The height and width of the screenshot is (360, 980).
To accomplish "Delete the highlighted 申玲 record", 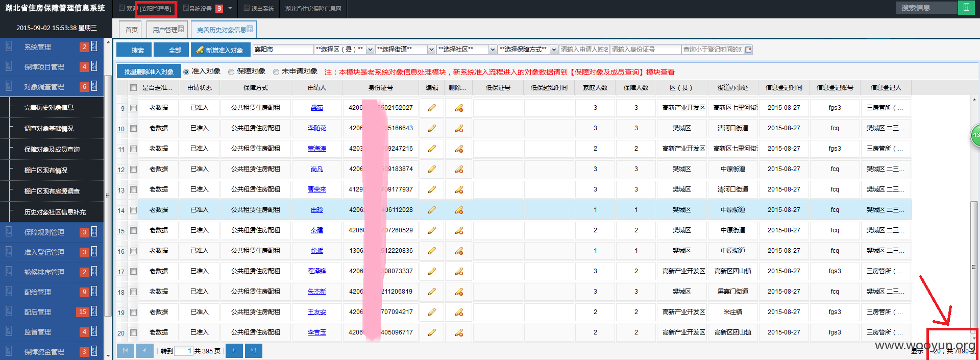I will pyautogui.click(x=459, y=210).
